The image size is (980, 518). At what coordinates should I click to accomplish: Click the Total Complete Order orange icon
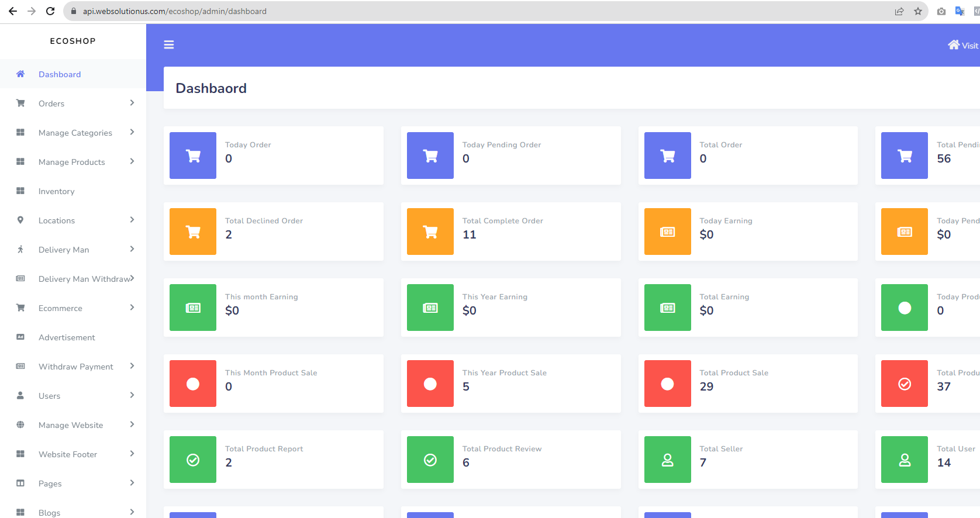[430, 232]
